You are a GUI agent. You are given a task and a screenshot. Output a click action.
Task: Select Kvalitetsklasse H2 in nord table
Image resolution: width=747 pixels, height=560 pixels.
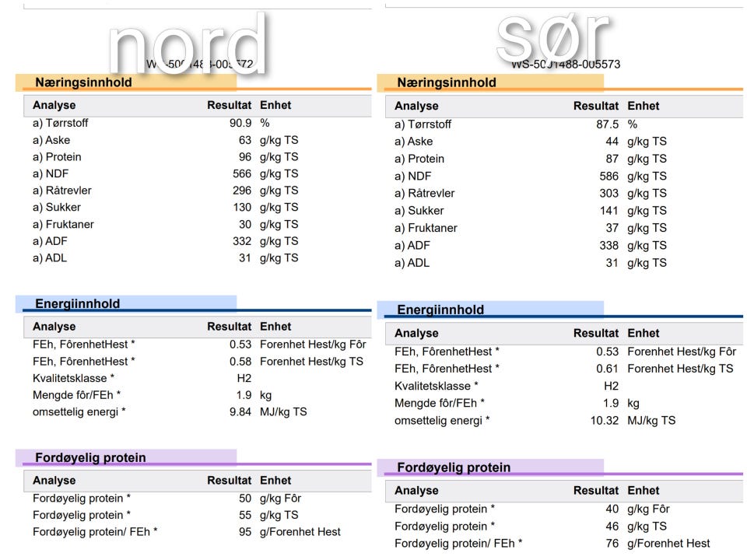[244, 378]
